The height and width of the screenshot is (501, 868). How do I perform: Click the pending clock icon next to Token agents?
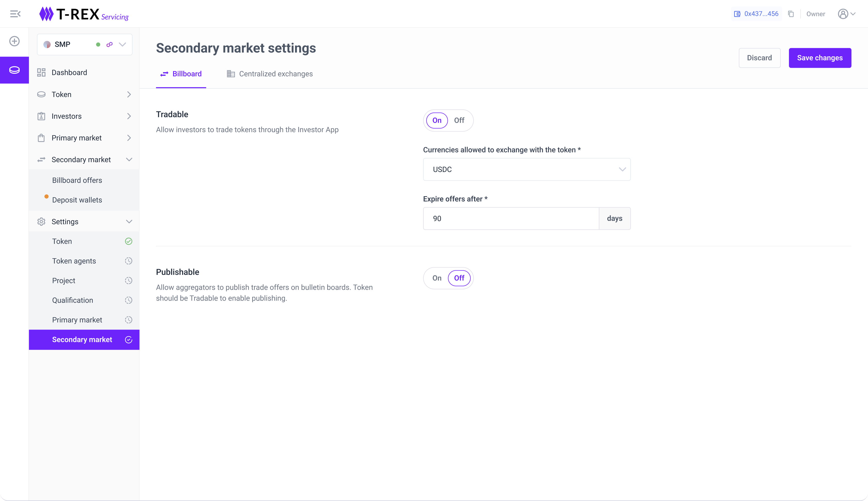click(129, 261)
